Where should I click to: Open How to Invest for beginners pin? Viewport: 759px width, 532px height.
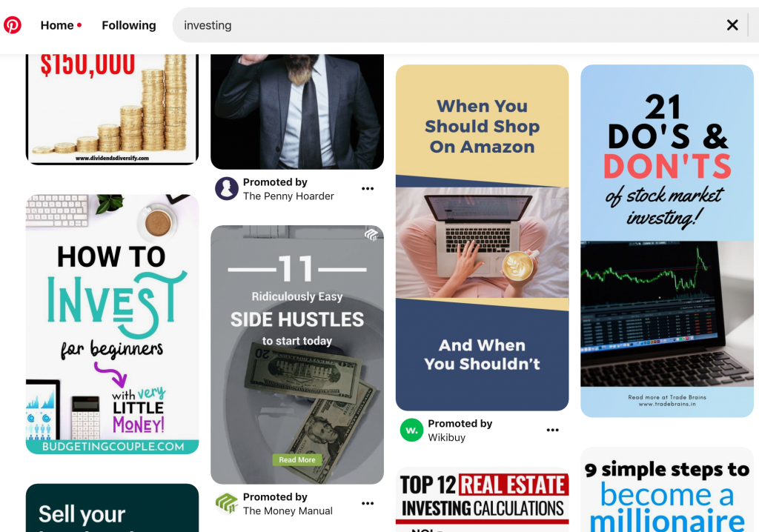113,325
